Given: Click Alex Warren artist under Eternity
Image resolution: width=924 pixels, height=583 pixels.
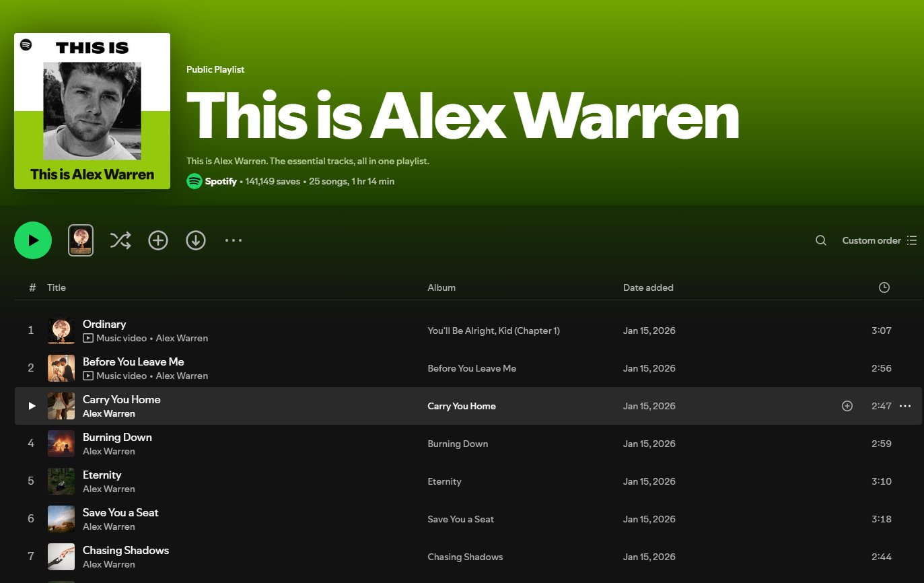Looking at the screenshot, I should click(109, 489).
